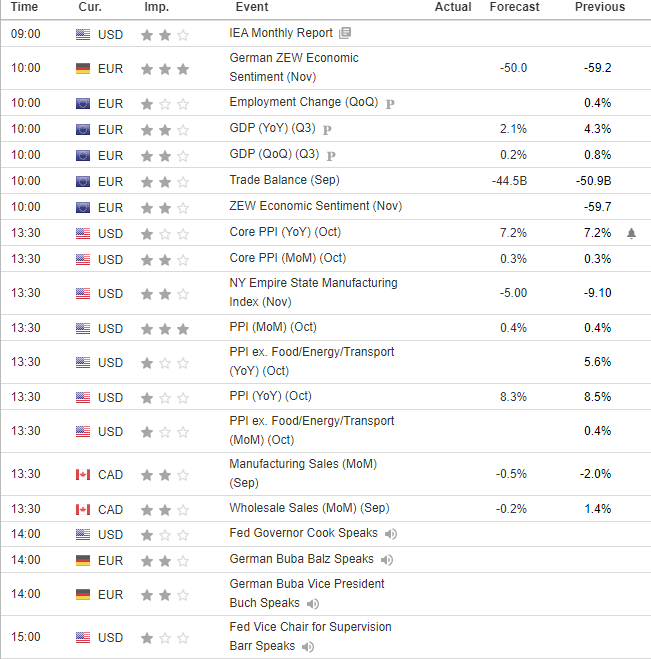Image resolution: width=651 pixels, height=659 pixels.
Task: Open German ZEW Economic Sentiment (Nov) event
Action: [x=294, y=67]
